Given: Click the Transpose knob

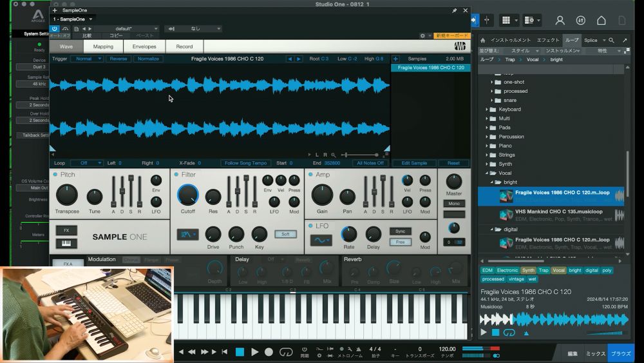Looking at the screenshot, I should [x=66, y=195].
